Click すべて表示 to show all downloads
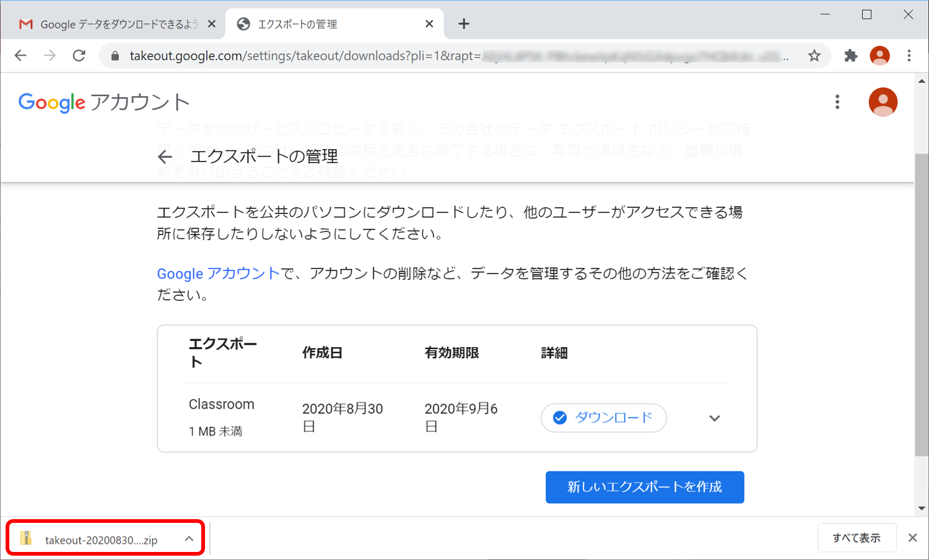929x560 pixels. click(x=857, y=538)
